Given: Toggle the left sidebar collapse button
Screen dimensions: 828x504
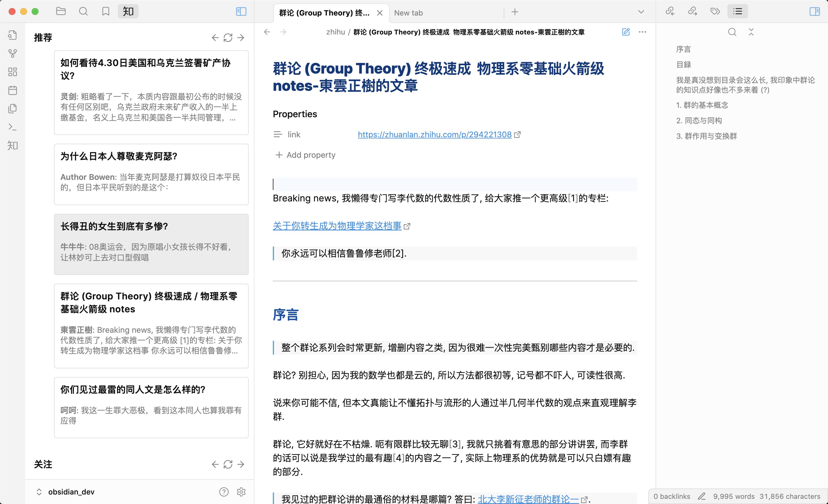Looking at the screenshot, I should [241, 11].
